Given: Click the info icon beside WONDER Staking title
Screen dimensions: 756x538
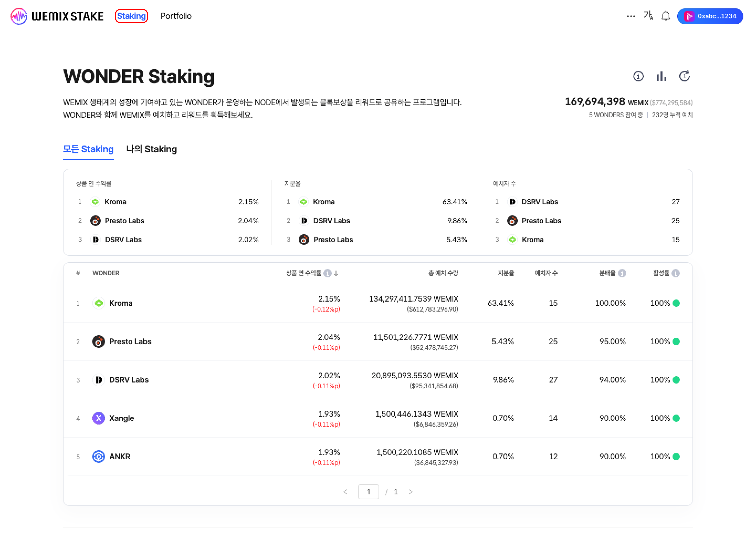Looking at the screenshot, I should (x=638, y=76).
